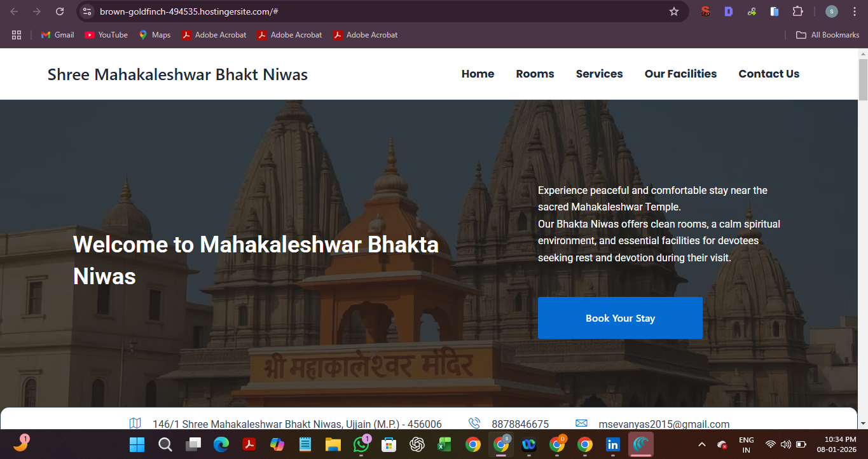Click the phone icon beside 8878846675
The image size is (868, 459).
coord(474,423)
